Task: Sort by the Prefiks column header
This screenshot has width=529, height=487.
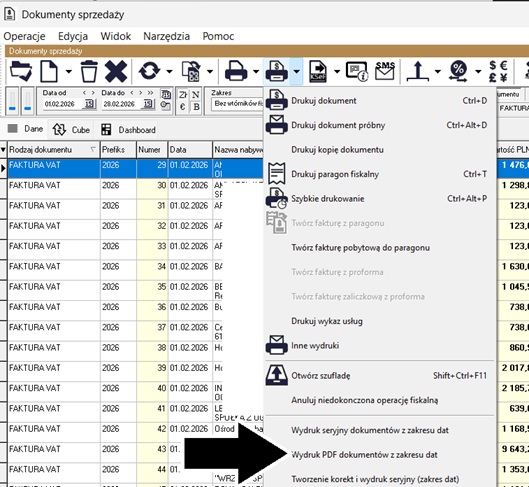Action: coord(118,149)
